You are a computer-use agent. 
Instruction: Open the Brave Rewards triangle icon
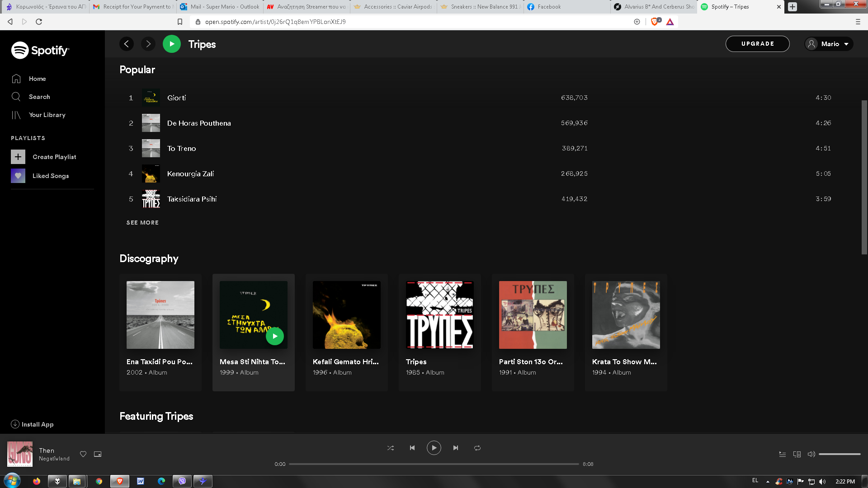(670, 22)
